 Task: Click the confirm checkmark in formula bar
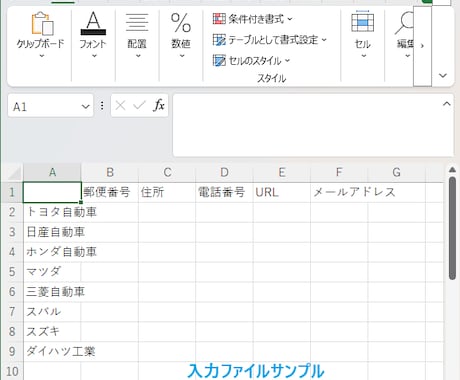(139, 106)
